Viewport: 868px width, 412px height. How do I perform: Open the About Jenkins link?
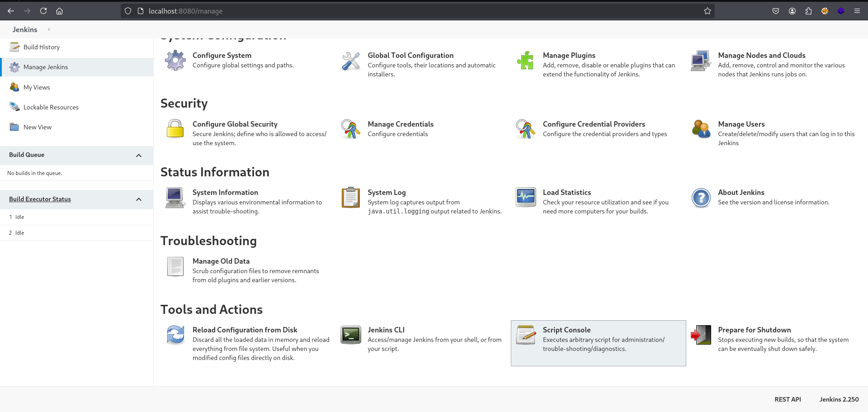click(x=741, y=192)
